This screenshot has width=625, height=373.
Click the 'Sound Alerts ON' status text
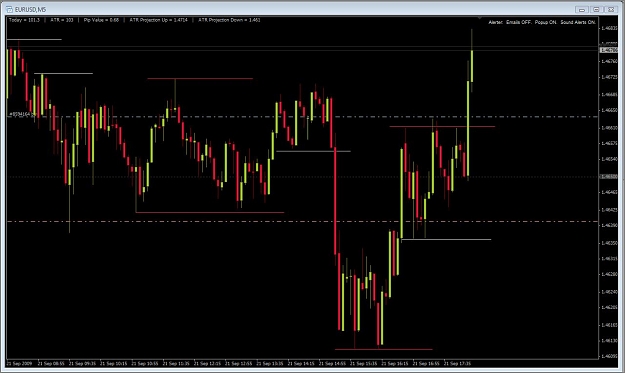(578, 22)
